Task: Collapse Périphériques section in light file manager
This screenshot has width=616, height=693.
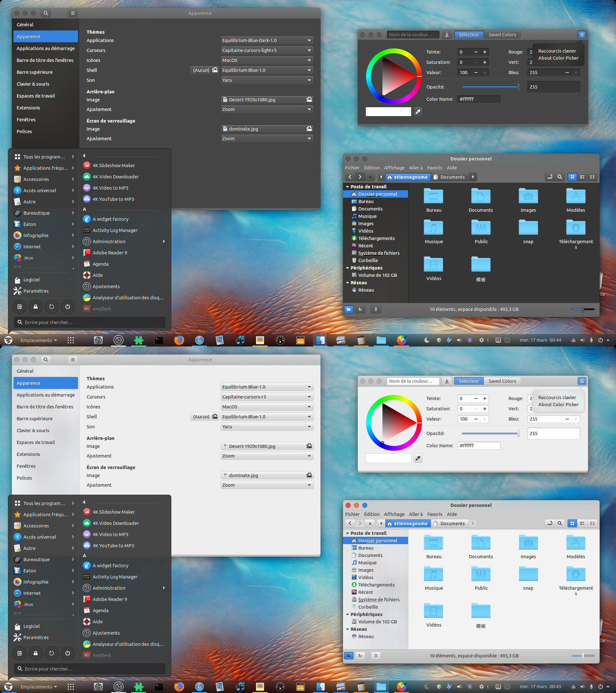Action: point(347,614)
